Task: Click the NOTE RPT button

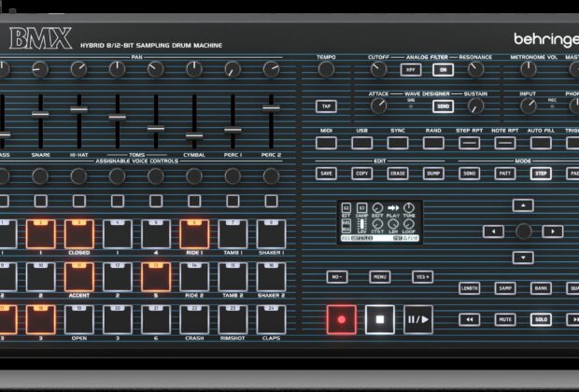Action: coord(505,143)
